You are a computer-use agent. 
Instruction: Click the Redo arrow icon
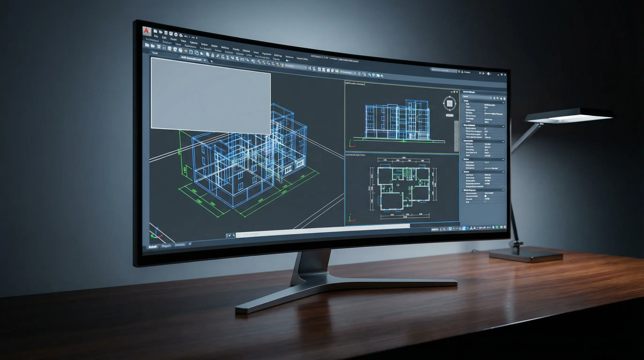(193, 38)
